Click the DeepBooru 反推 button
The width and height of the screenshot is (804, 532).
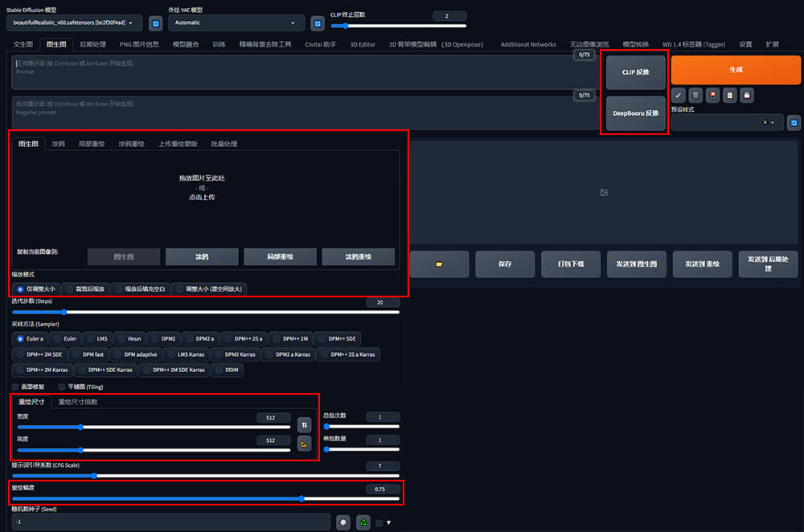pos(635,113)
